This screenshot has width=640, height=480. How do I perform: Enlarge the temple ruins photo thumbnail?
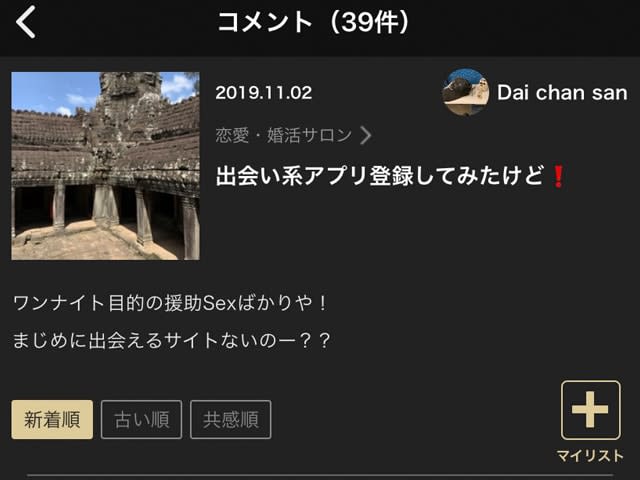[x=105, y=166]
